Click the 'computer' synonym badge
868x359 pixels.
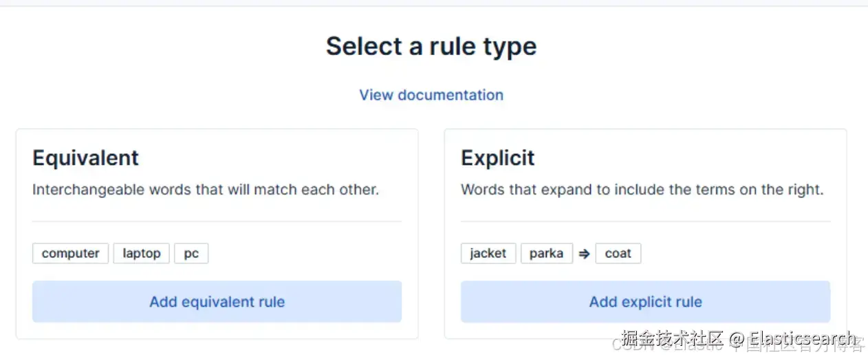pos(70,253)
